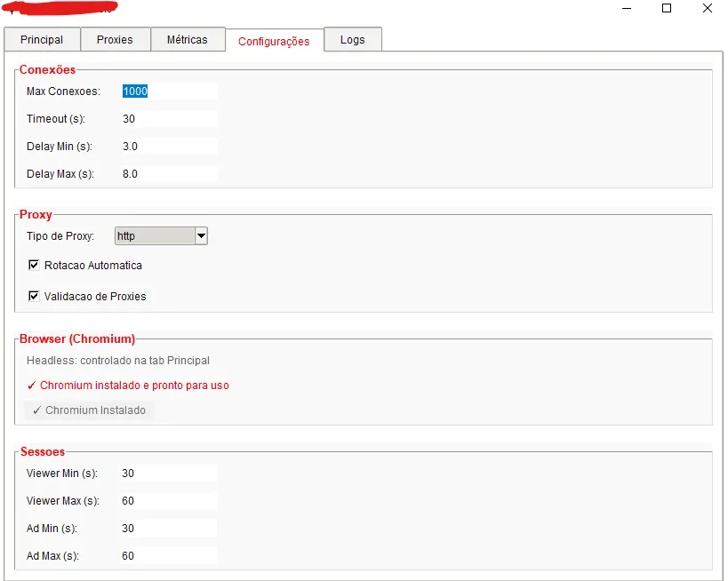Open the Proxies tab
Viewport: 728px width, 581px height.
tap(116, 39)
